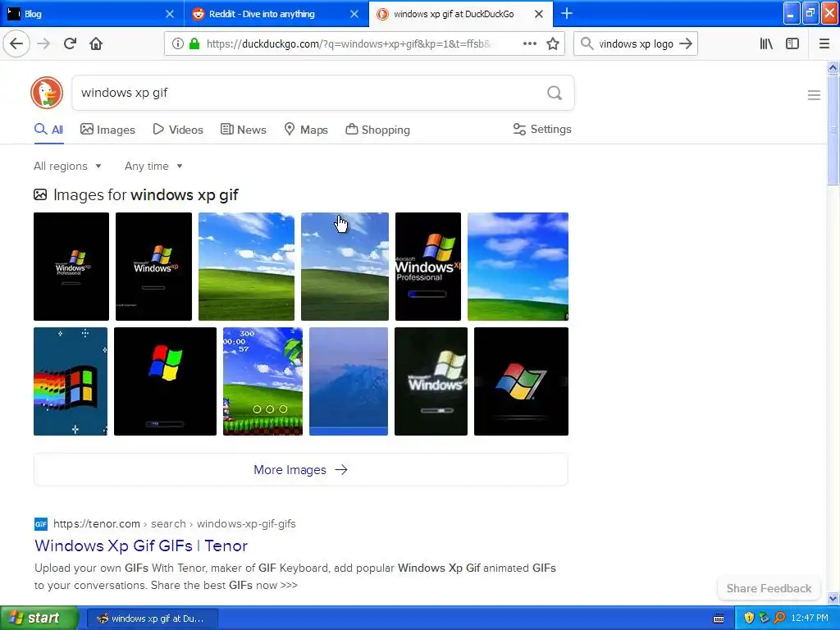Click the More Images button

coord(300,470)
